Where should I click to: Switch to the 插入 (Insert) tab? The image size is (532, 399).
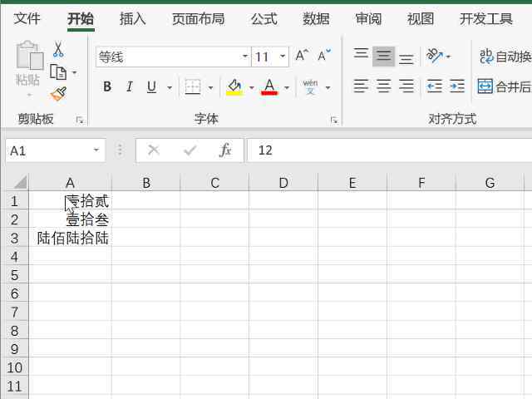[x=133, y=18]
